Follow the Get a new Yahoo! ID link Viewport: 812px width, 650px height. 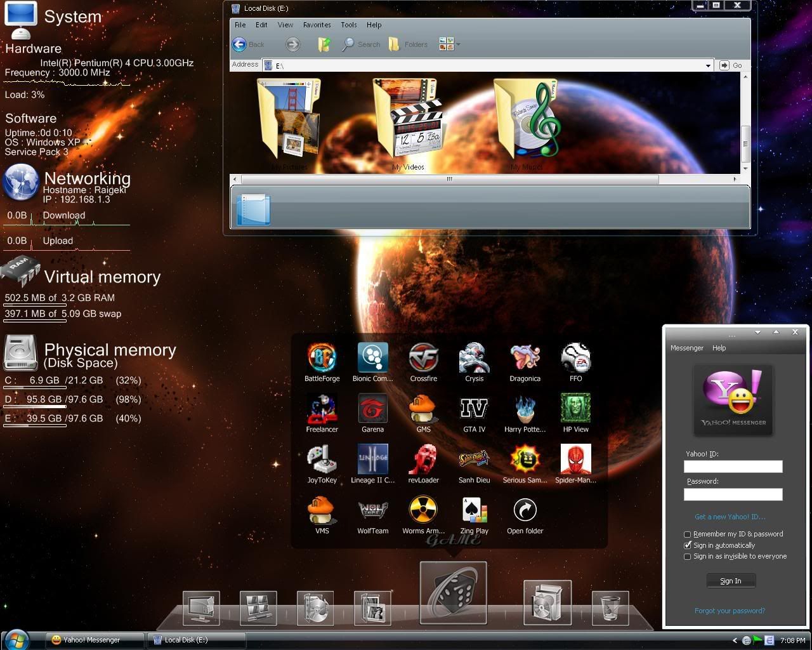(x=730, y=517)
